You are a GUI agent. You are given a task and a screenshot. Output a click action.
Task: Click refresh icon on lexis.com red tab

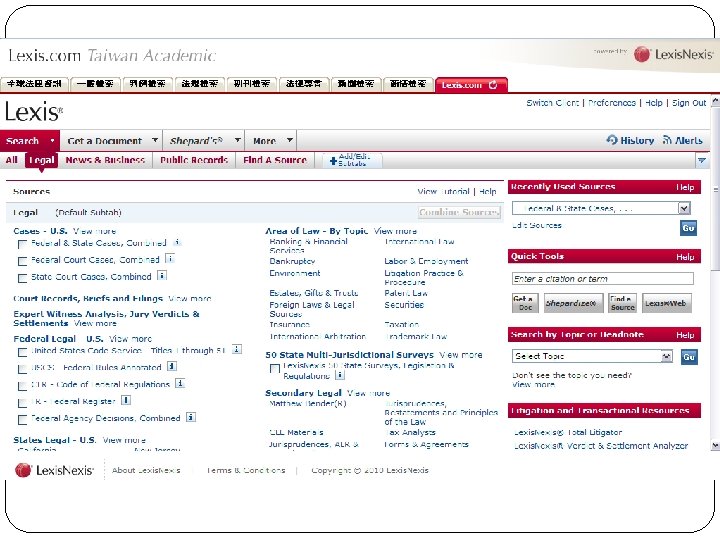point(493,85)
